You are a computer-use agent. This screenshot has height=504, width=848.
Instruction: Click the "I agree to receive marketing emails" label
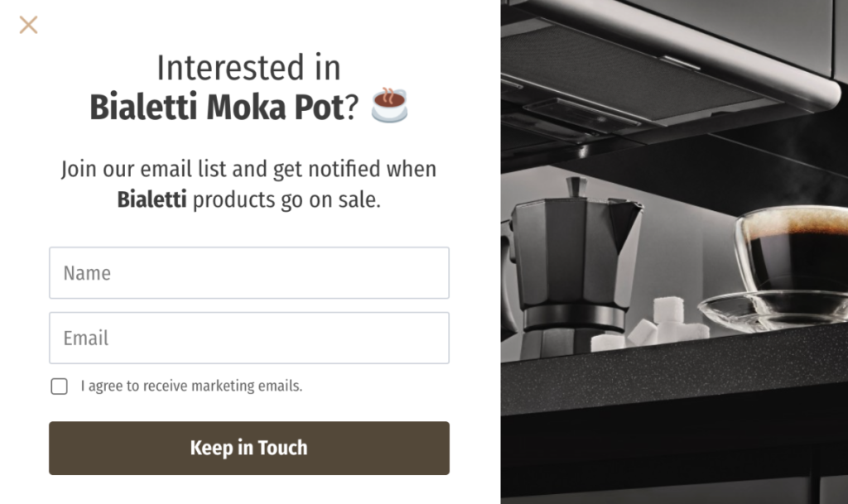coord(191,386)
